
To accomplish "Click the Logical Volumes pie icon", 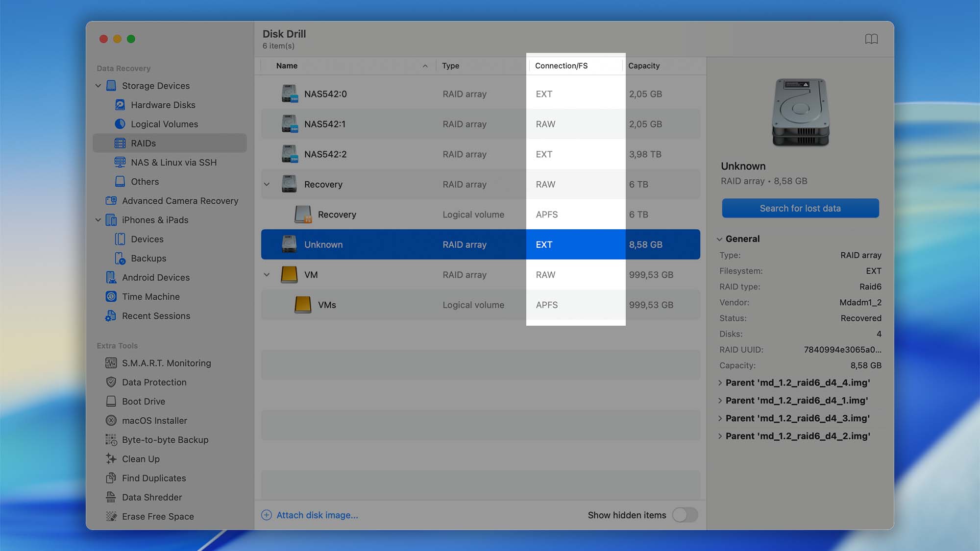I will pos(120,124).
